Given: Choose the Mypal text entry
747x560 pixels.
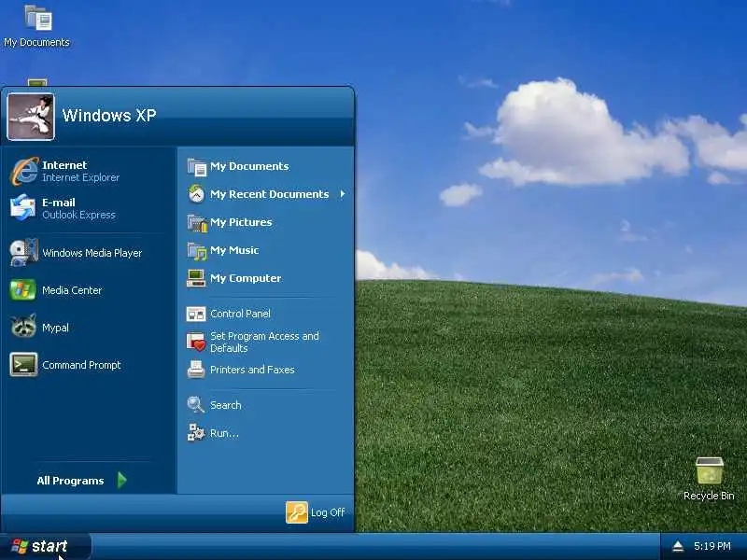Looking at the screenshot, I should point(55,328).
